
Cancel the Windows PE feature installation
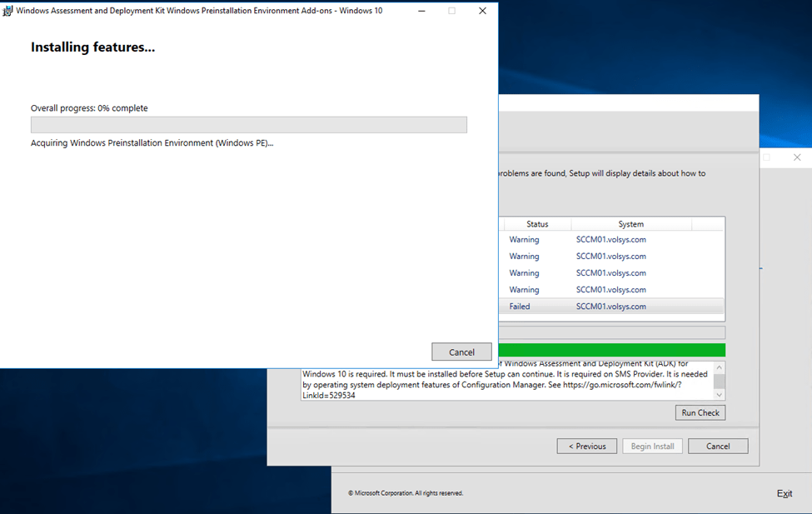(461, 352)
